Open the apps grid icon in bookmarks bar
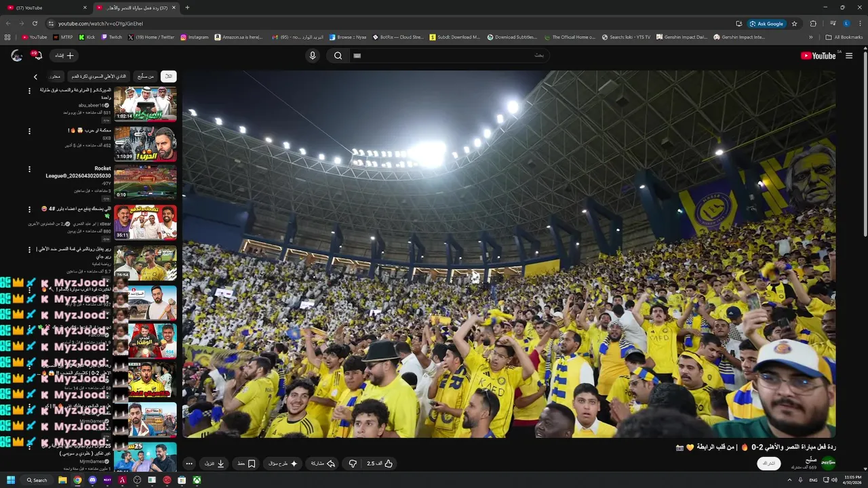This screenshot has width=868, height=488. click(x=7, y=37)
